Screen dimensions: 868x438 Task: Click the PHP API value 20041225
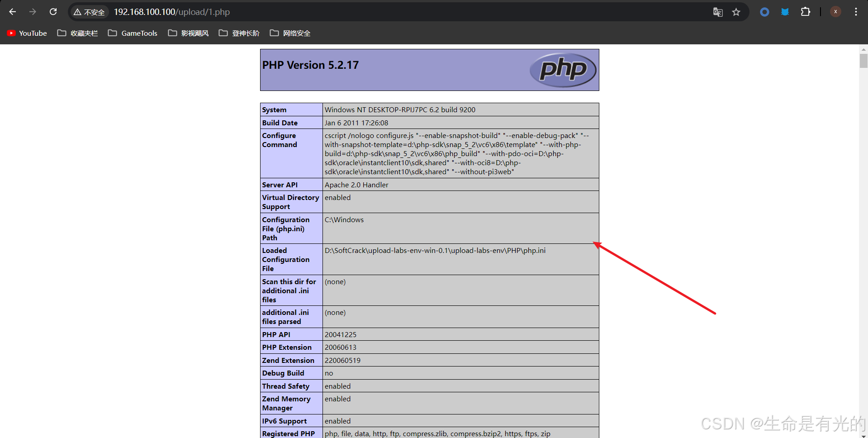[341, 334]
